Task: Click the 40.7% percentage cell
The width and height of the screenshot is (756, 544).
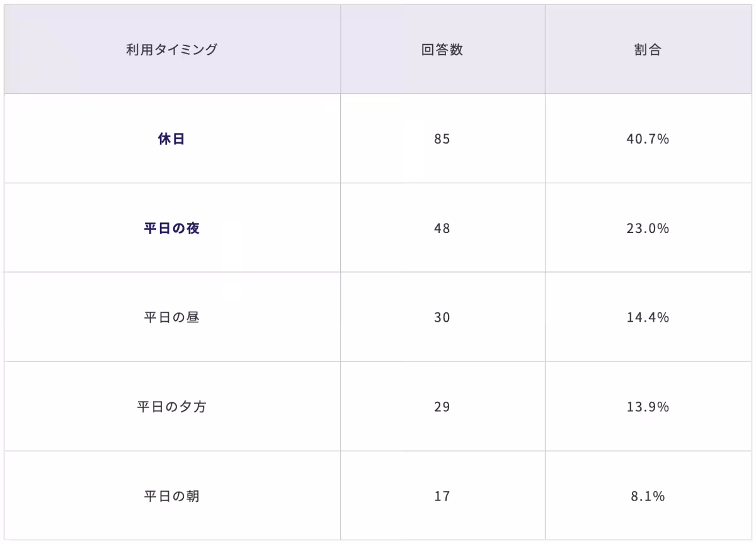Action: tap(648, 139)
